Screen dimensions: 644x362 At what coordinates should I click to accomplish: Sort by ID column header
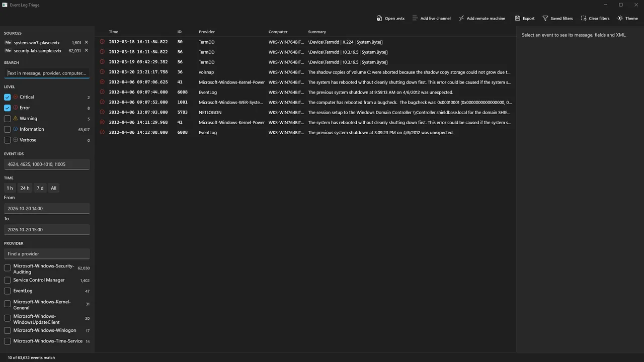(180, 32)
